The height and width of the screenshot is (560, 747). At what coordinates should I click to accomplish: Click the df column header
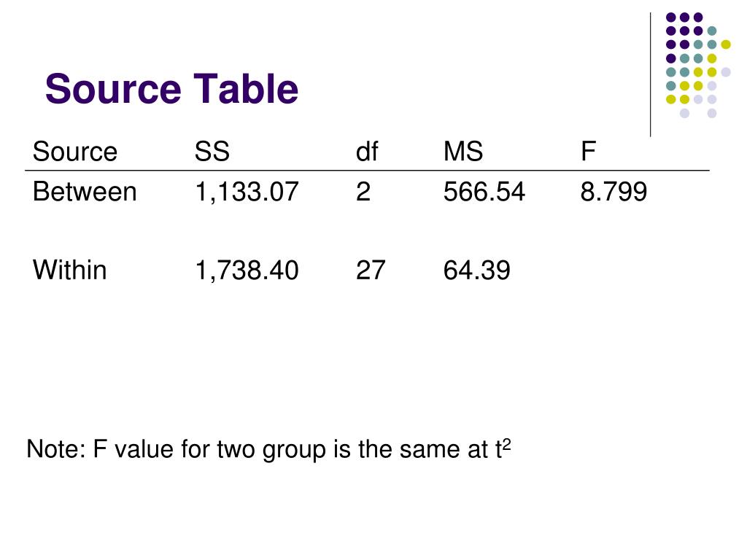pyautogui.click(x=367, y=152)
